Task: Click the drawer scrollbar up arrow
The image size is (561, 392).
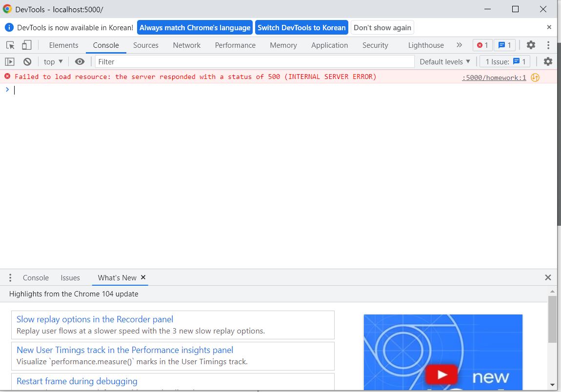Action: [x=552, y=291]
